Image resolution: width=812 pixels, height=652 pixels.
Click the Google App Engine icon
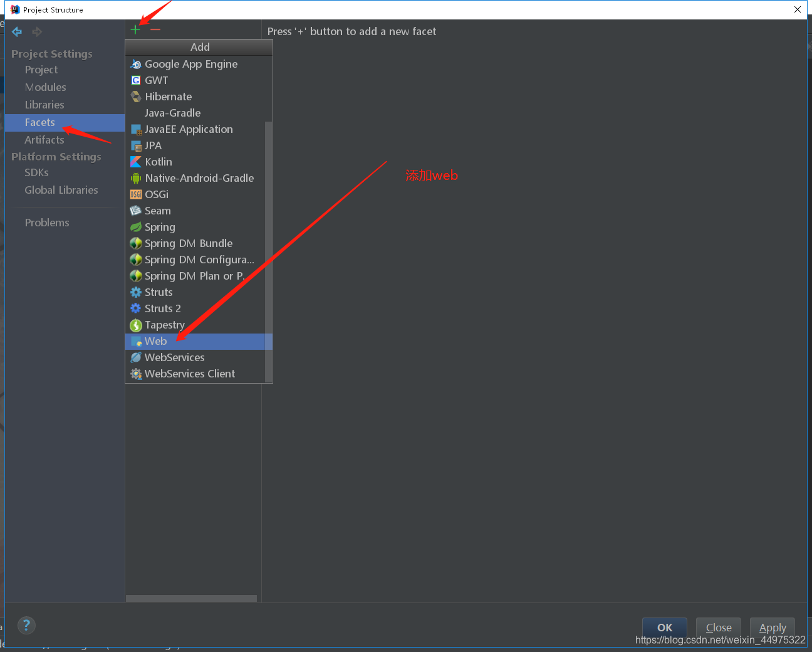(x=136, y=64)
